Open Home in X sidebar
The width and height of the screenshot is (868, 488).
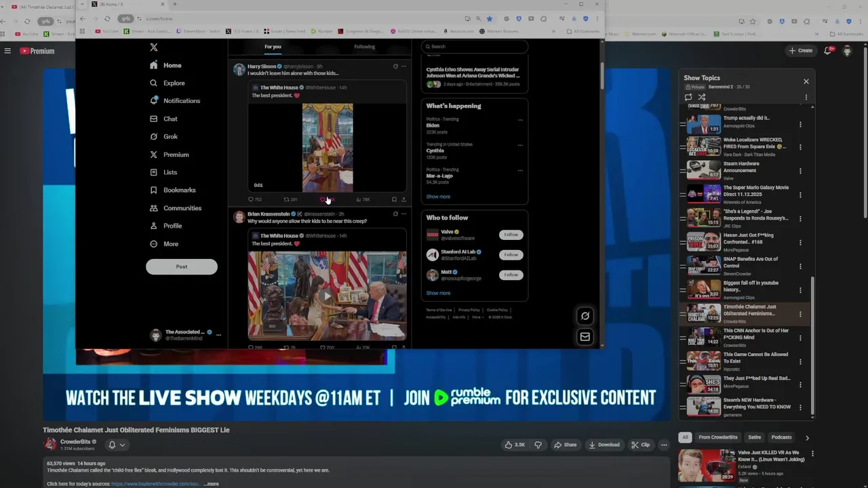(x=166, y=65)
